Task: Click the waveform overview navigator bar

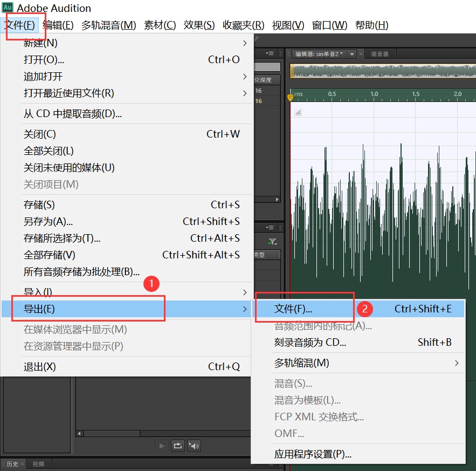Action: 383,71
